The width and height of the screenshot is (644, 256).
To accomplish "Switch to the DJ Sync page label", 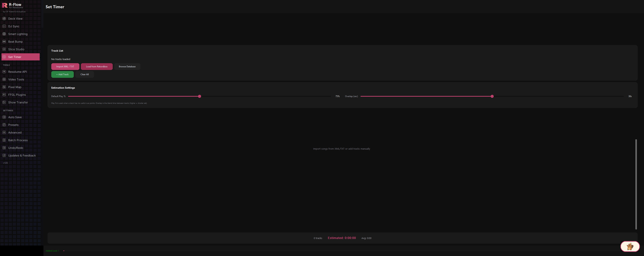I will pyautogui.click(x=14, y=26).
